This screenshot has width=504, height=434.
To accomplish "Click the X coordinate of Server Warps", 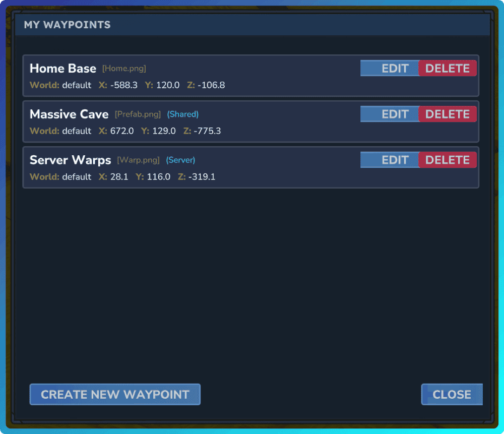I will click(x=114, y=177).
